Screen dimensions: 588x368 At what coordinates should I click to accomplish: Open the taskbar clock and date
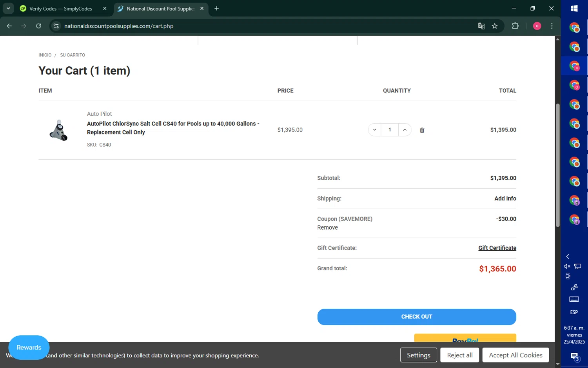point(574,335)
